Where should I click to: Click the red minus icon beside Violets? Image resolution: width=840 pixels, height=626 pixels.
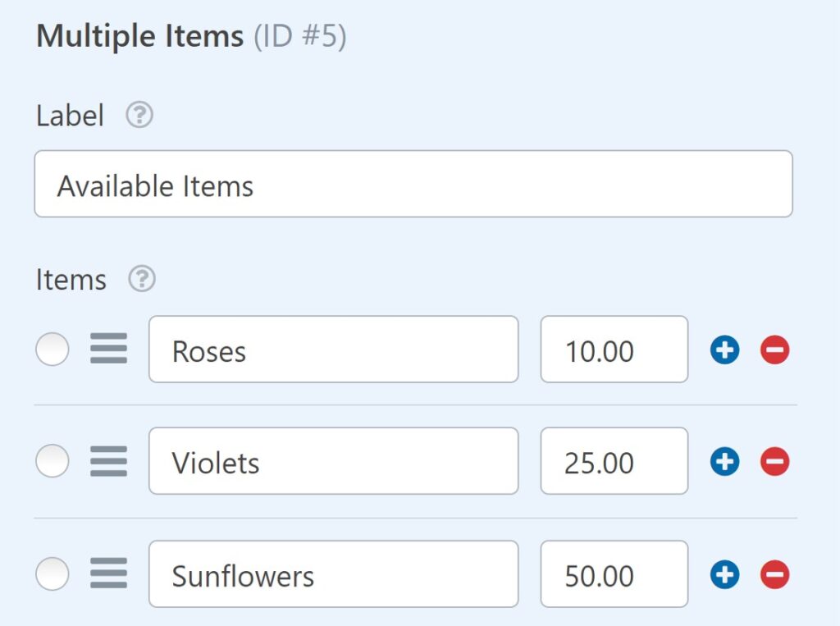tap(774, 461)
